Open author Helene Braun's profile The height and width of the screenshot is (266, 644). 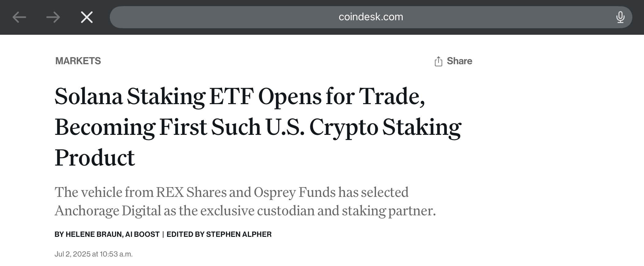[x=94, y=234]
